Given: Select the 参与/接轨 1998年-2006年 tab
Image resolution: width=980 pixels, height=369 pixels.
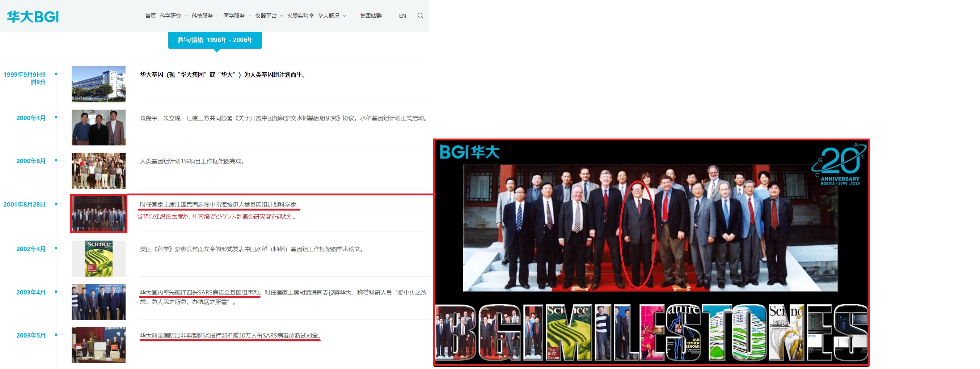Looking at the screenshot, I should click(x=215, y=40).
